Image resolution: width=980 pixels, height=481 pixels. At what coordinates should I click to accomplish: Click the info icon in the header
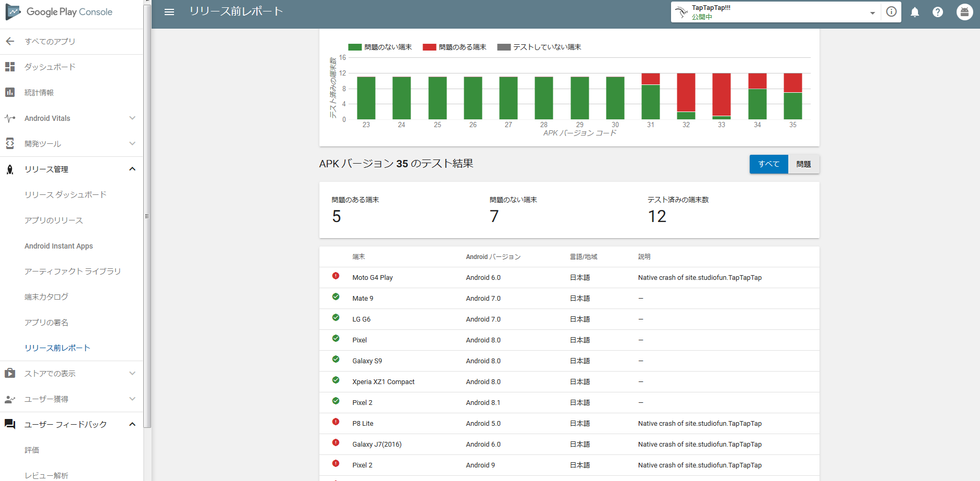pyautogui.click(x=891, y=12)
